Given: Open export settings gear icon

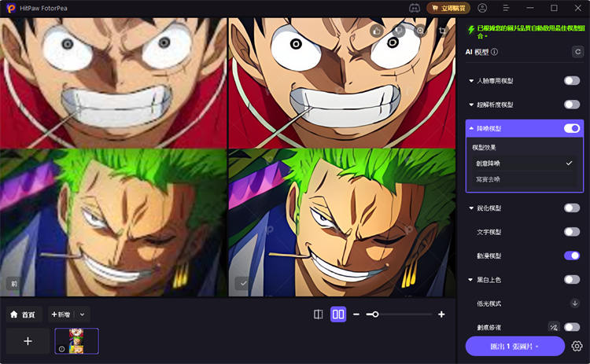Looking at the screenshot, I should (x=577, y=346).
